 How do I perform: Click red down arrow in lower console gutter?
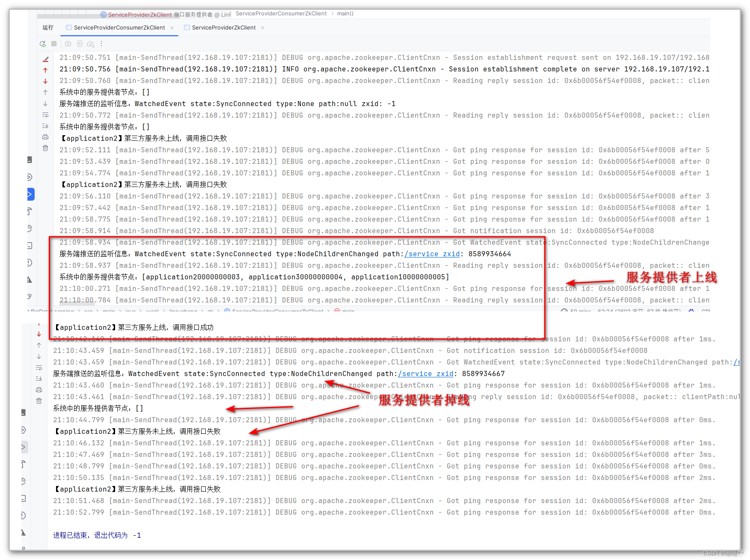point(39,334)
